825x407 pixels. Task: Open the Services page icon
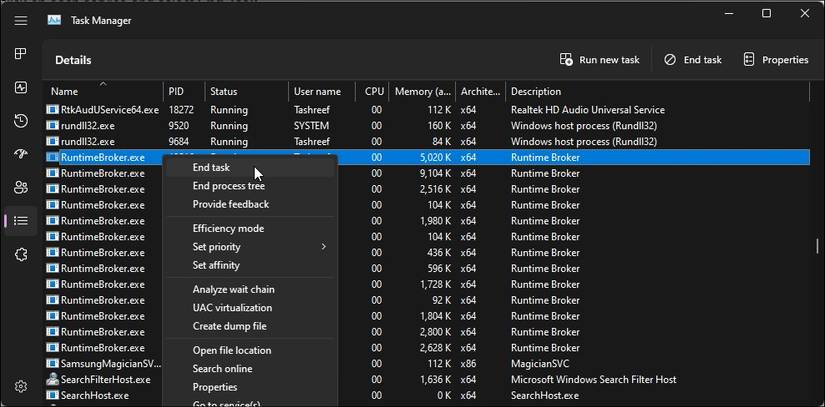pos(21,255)
